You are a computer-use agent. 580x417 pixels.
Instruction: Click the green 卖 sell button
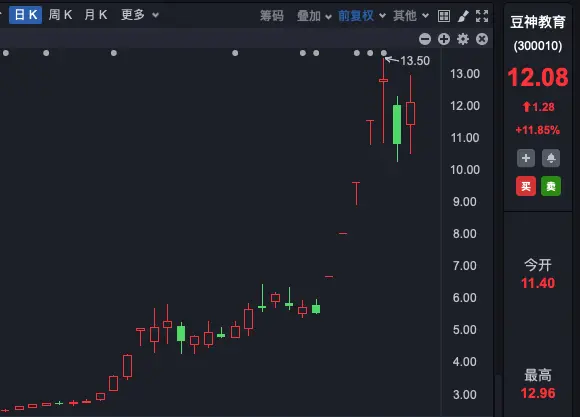[551, 186]
